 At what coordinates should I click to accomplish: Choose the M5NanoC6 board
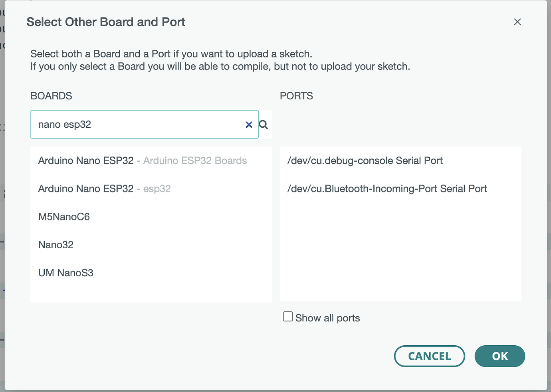(64, 216)
